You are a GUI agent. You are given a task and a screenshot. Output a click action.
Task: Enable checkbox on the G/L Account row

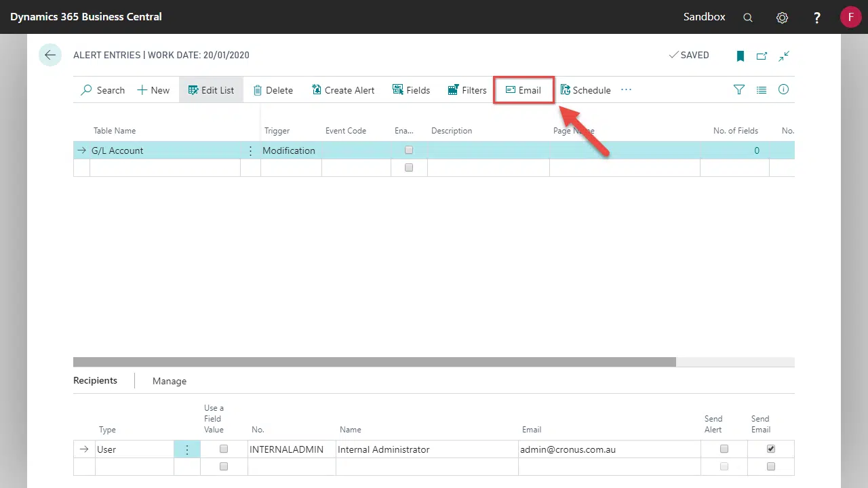point(408,150)
